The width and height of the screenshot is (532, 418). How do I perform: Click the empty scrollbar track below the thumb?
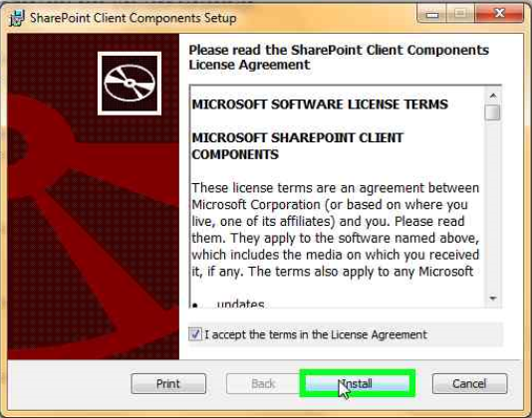point(493,206)
